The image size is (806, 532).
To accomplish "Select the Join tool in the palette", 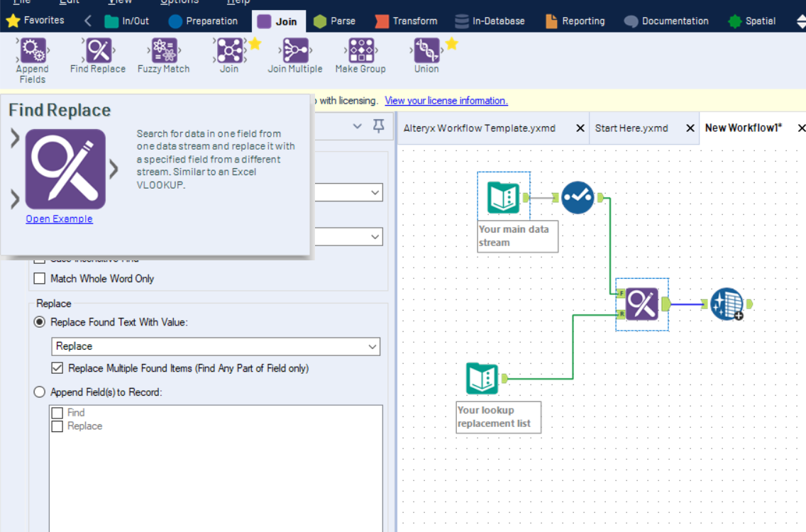I will pos(229,50).
